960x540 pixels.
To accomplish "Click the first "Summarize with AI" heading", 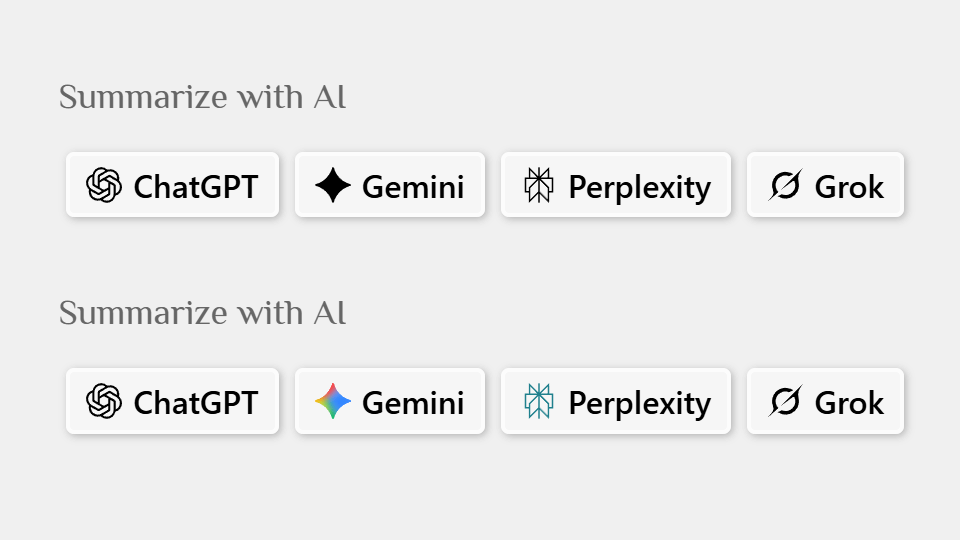I will [x=202, y=98].
